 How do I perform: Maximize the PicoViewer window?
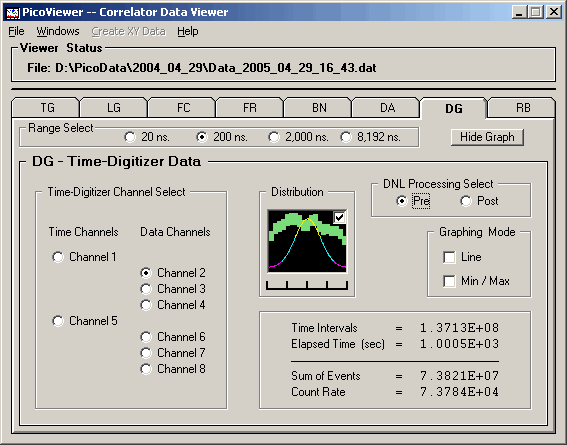536,12
